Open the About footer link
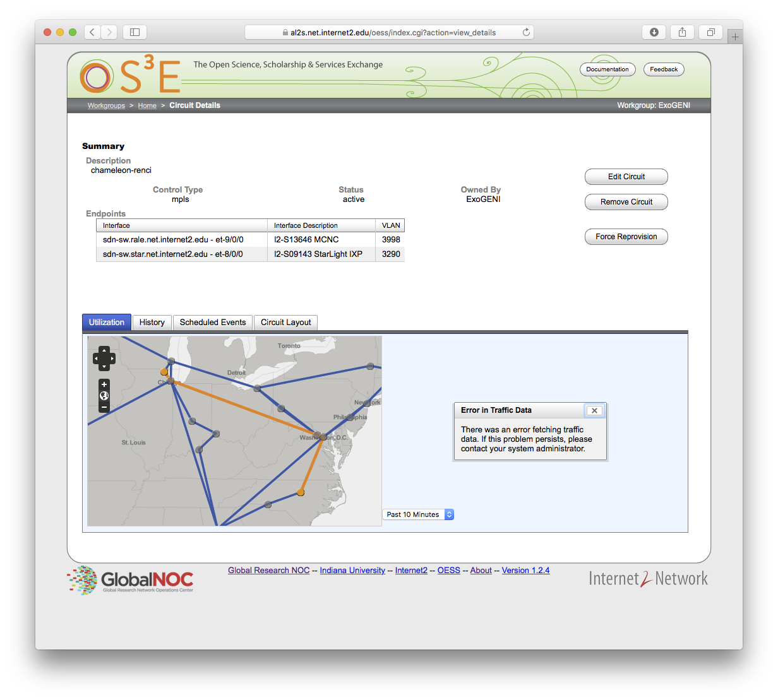The width and height of the screenshot is (778, 700). point(481,570)
